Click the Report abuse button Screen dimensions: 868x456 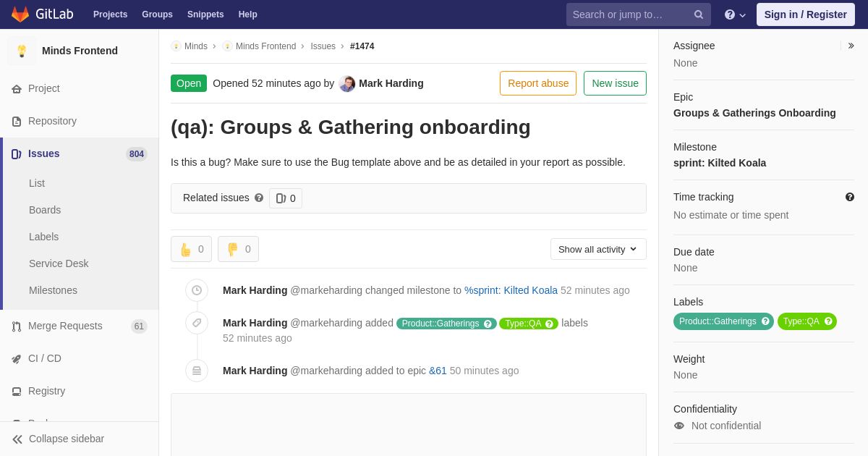[538, 83]
